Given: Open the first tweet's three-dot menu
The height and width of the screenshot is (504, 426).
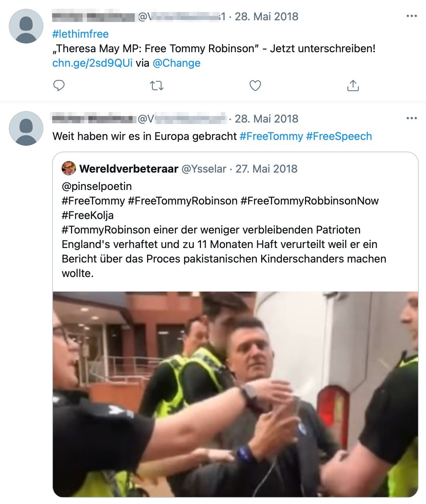Looking at the screenshot, I should tap(412, 16).
